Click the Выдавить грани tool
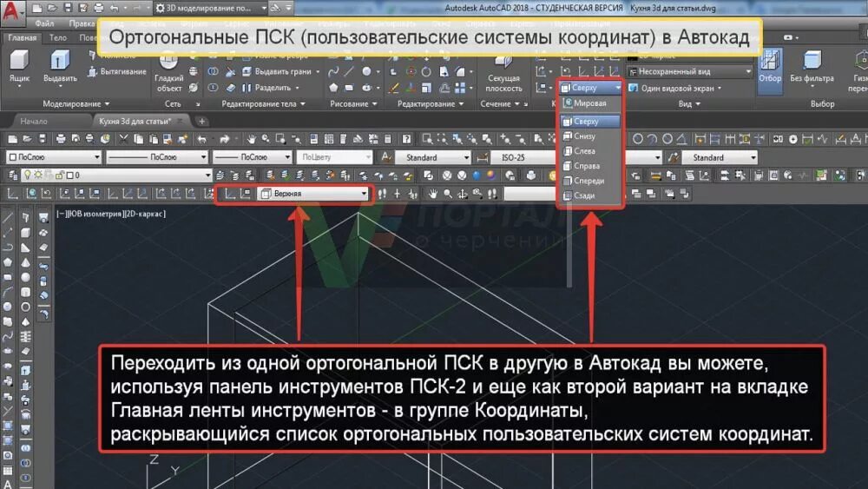The image size is (868, 489). (x=281, y=71)
